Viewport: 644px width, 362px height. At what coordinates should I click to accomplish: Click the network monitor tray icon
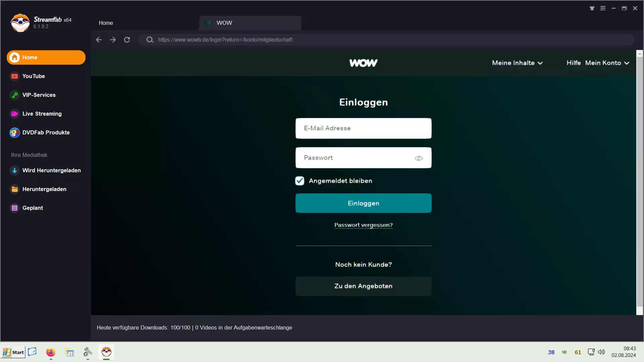coord(591,352)
